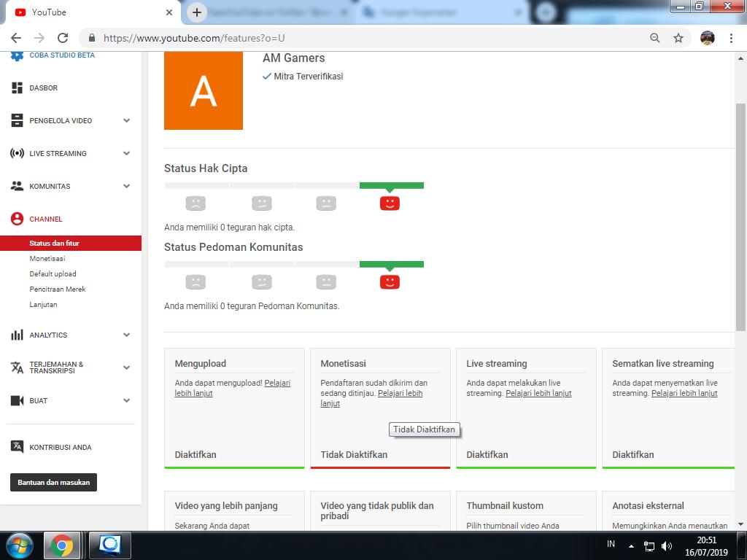Screen dimensions: 747x560
Task: Open a new browser tab with plus
Action: coord(197,12)
